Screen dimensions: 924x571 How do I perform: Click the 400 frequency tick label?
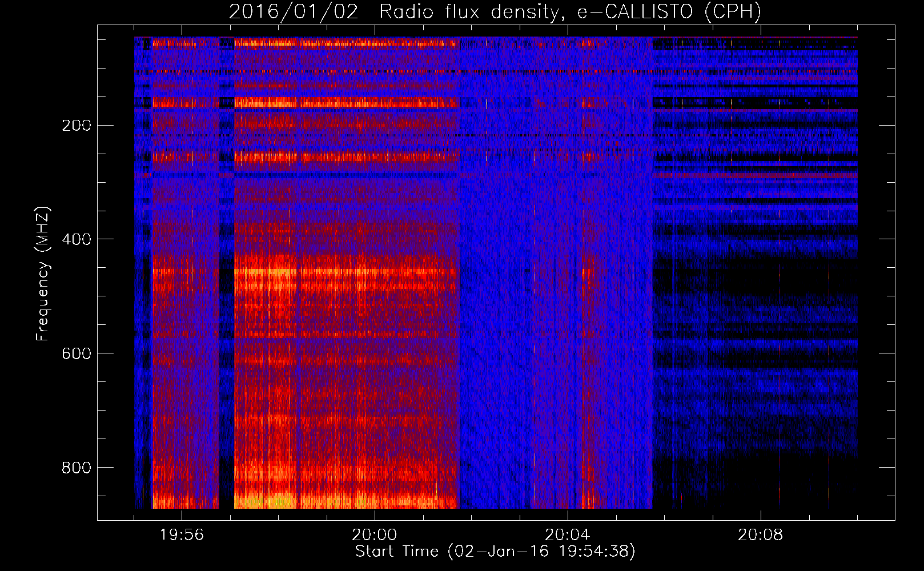(x=77, y=239)
